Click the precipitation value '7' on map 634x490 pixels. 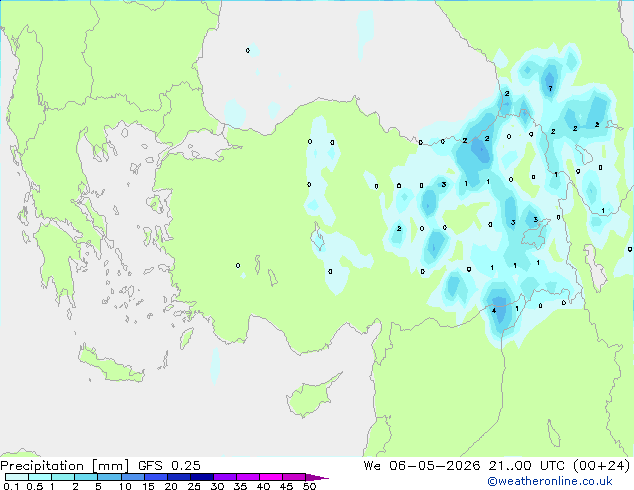click(550, 89)
